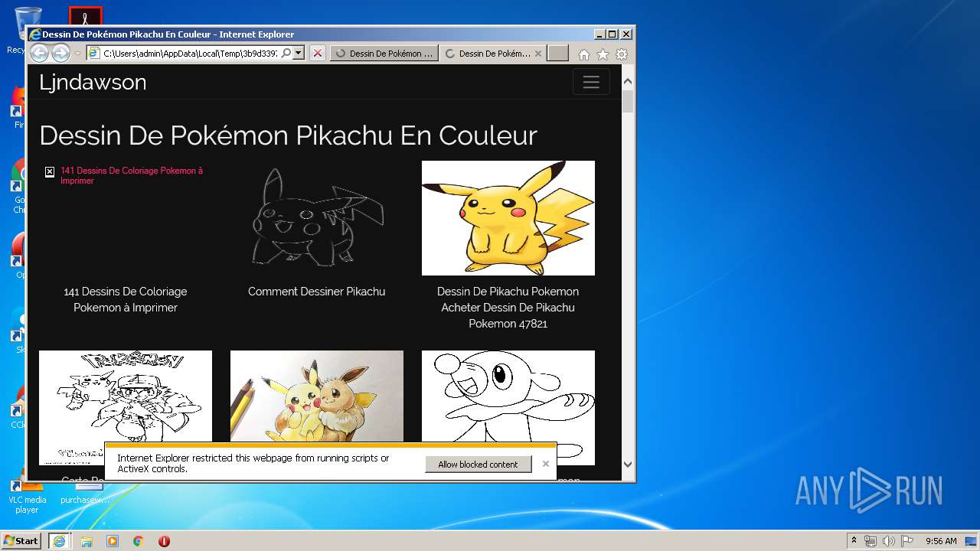980x551 pixels.
Task: Click the page heading Dessin De Pokémon Pikachu En Couleur
Action: [288, 135]
